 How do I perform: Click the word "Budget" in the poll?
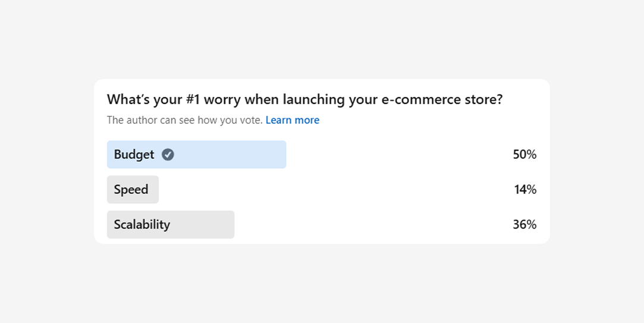pos(134,155)
